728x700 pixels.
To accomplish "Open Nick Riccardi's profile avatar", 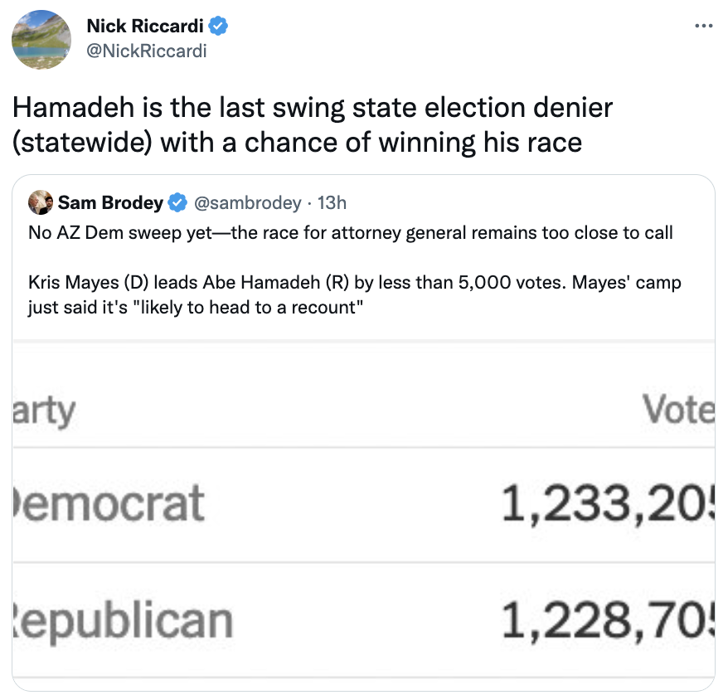I will (x=41, y=40).
